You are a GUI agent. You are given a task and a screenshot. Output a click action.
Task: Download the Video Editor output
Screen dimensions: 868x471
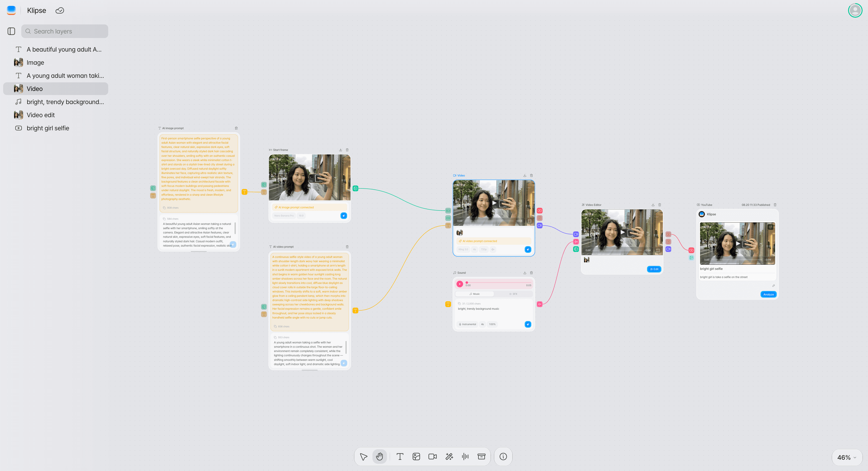pyautogui.click(x=653, y=205)
